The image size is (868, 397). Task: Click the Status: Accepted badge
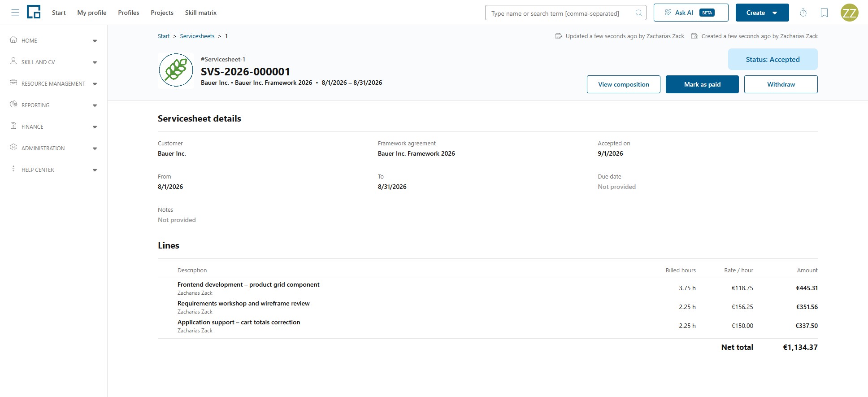pos(773,59)
